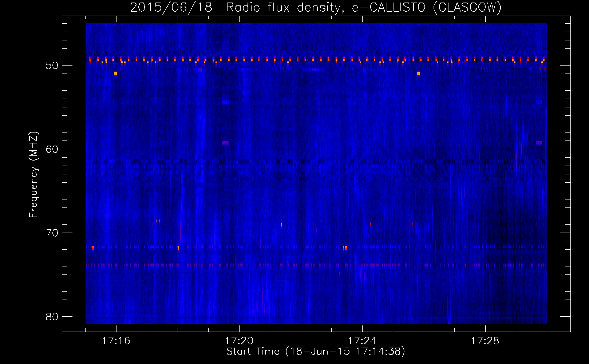Image resolution: width=589 pixels, height=364 pixels.
Task: Click the 'Frequency (MHZ)' y-axis label
Action: 33,175
